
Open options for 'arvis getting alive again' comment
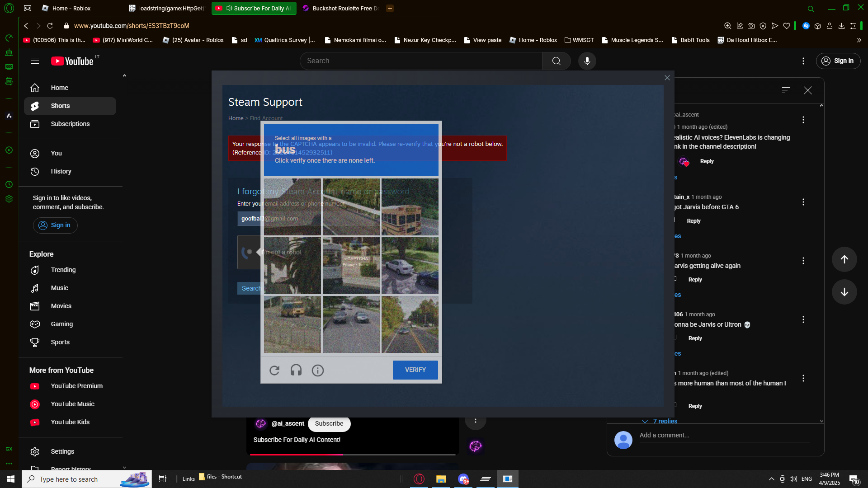click(x=803, y=261)
